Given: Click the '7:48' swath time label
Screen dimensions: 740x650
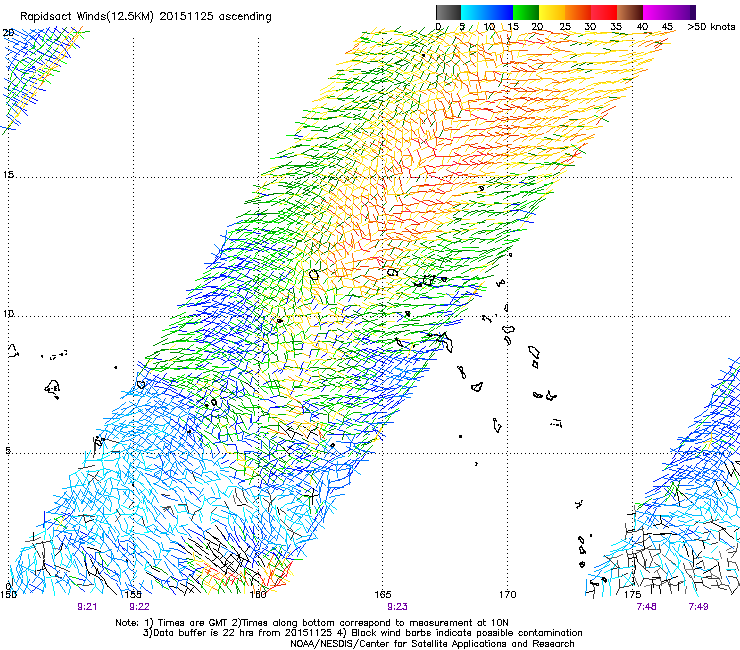Looking at the screenshot, I should click(647, 607).
